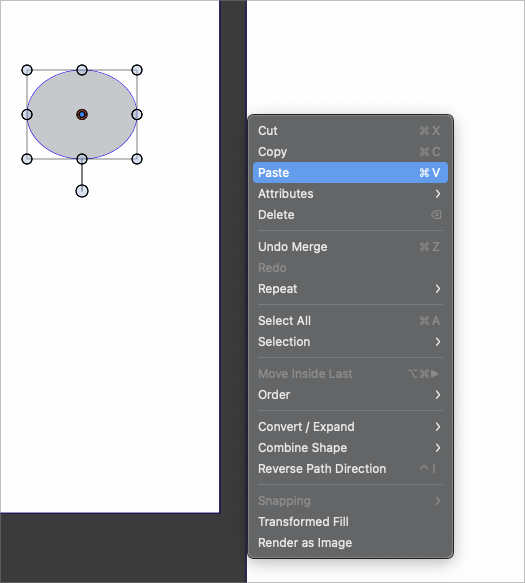The width and height of the screenshot is (525, 583).
Task: Click Reverse Path Direction
Action: [350, 469]
